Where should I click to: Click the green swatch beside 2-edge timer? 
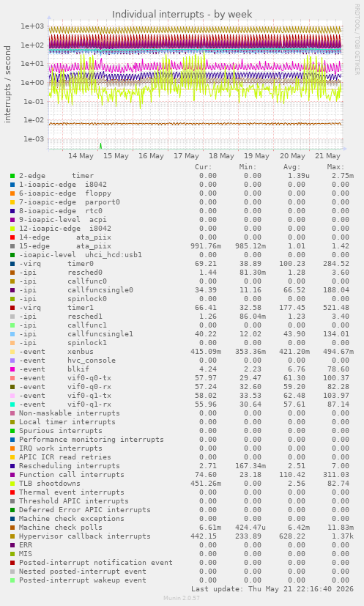(12, 176)
